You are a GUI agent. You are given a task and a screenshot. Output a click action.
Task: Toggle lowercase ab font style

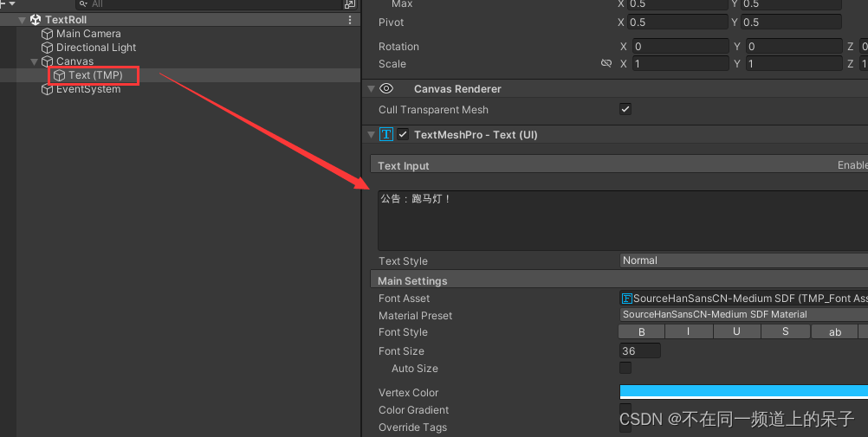(x=835, y=331)
